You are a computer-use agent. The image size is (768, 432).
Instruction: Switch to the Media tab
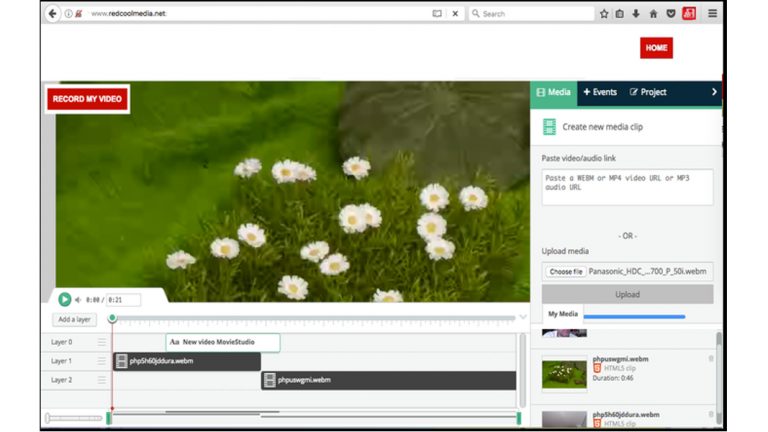point(553,92)
